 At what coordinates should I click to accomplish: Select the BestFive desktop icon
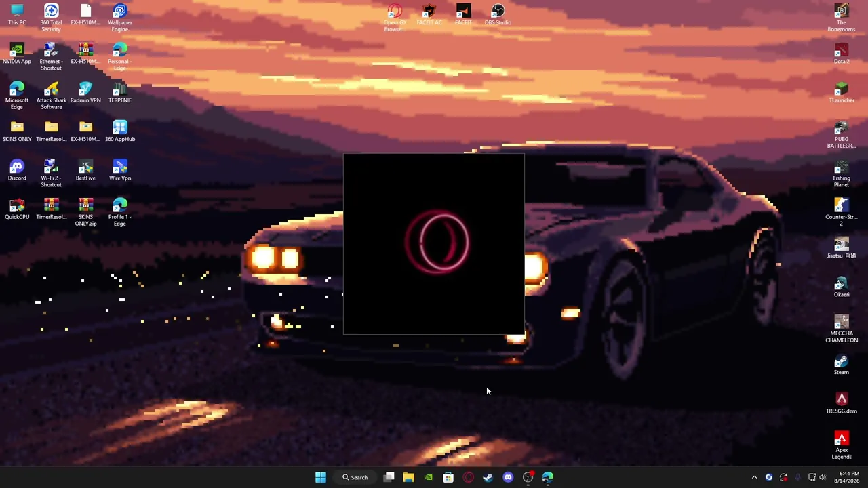pos(85,170)
